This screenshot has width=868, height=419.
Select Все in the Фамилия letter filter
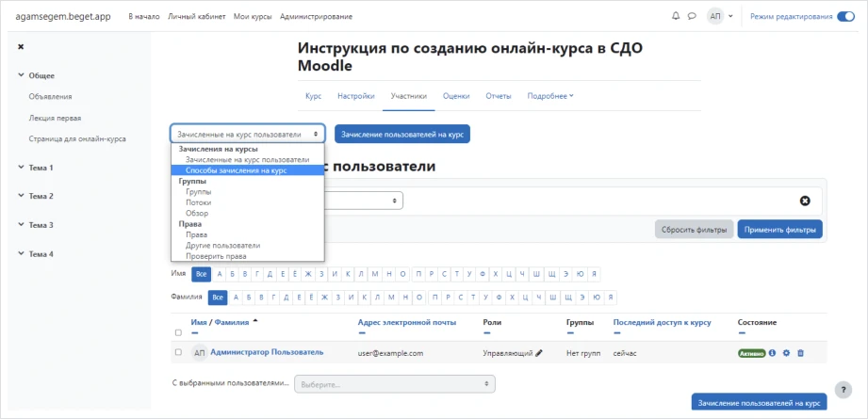218,298
